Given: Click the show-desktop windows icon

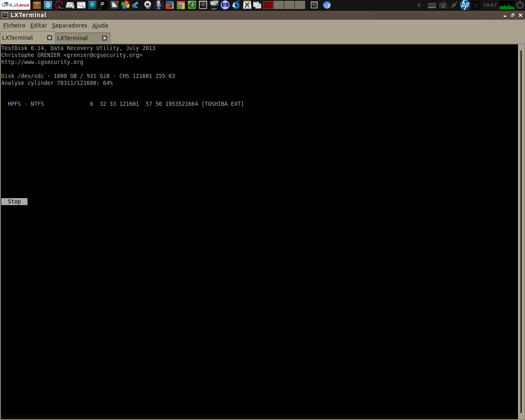Looking at the screenshot, I should [x=258, y=5].
